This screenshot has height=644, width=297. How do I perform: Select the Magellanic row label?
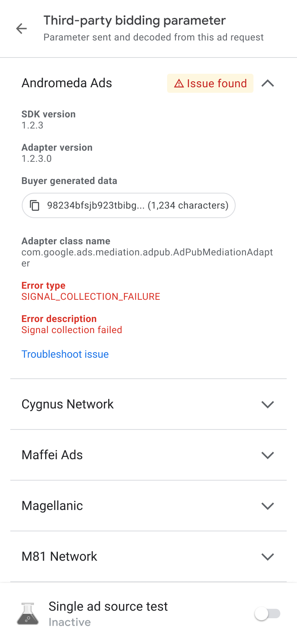pyautogui.click(x=52, y=506)
